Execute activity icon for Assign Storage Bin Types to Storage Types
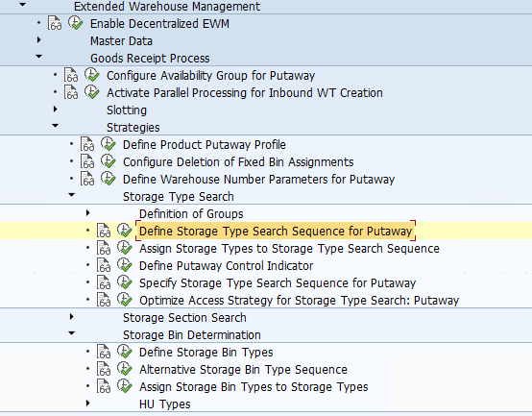Viewport: 532px width, 416px height. tap(125, 386)
